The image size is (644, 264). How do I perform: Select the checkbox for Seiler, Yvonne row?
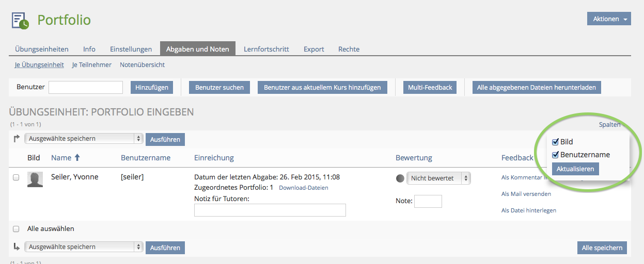16,177
